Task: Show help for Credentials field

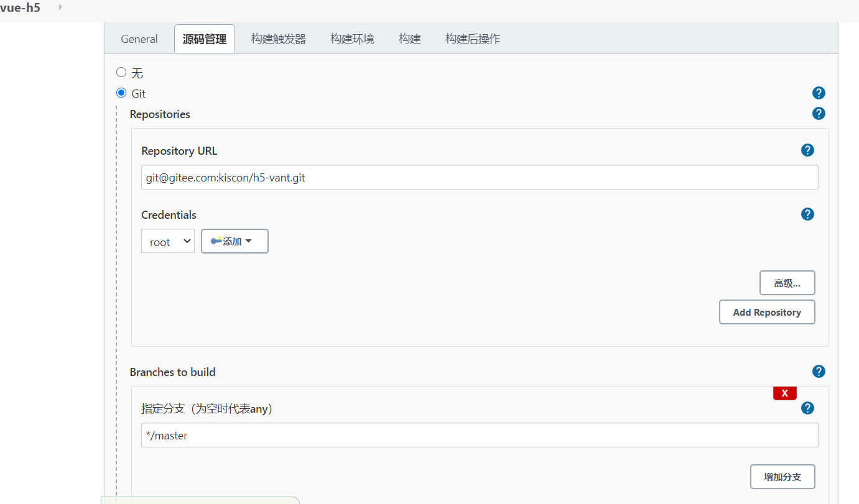Action: click(807, 214)
